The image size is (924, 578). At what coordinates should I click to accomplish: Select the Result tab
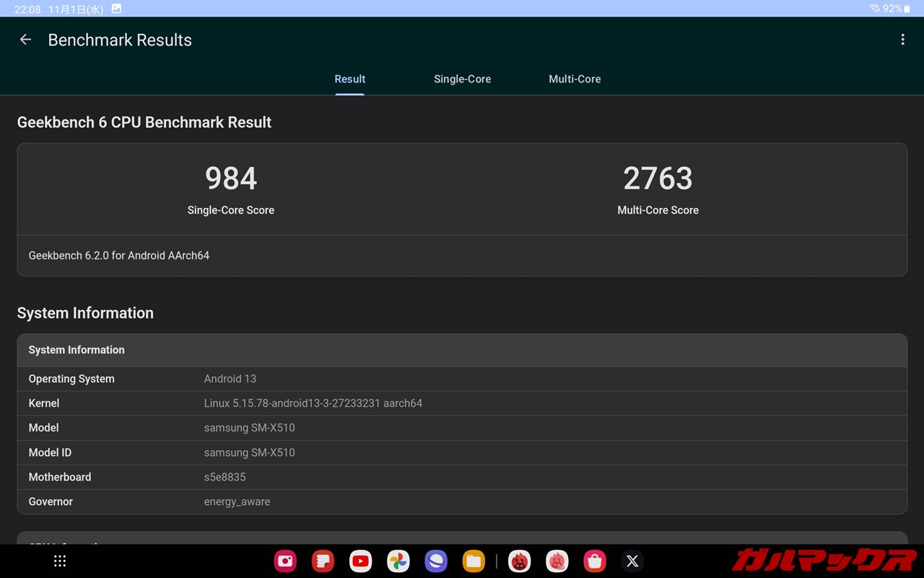[349, 79]
